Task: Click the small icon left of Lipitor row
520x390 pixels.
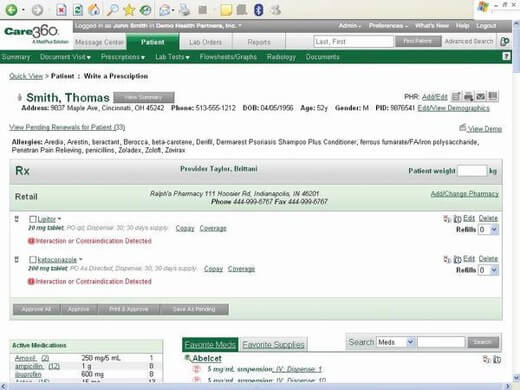Action: coord(17,219)
